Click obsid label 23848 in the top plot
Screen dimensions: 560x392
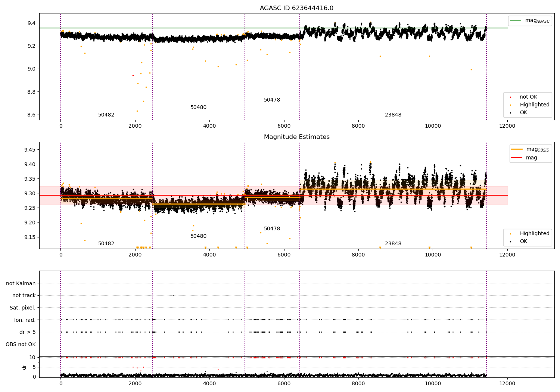[393, 115]
